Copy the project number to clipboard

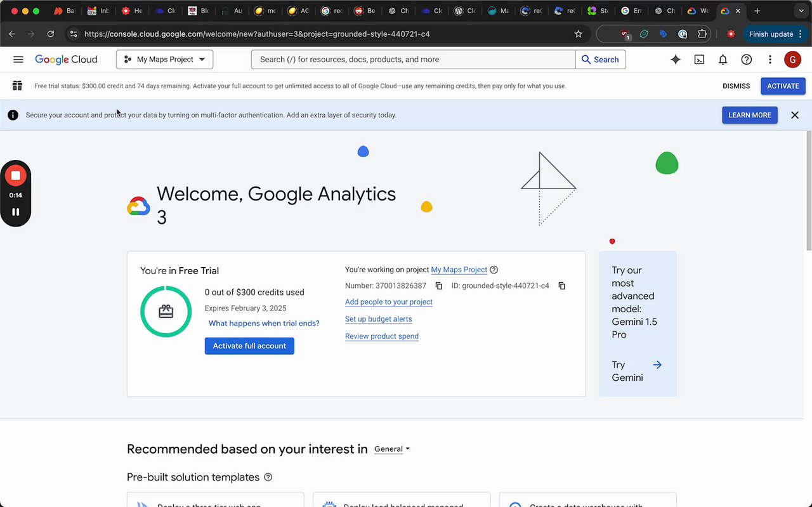click(x=438, y=286)
